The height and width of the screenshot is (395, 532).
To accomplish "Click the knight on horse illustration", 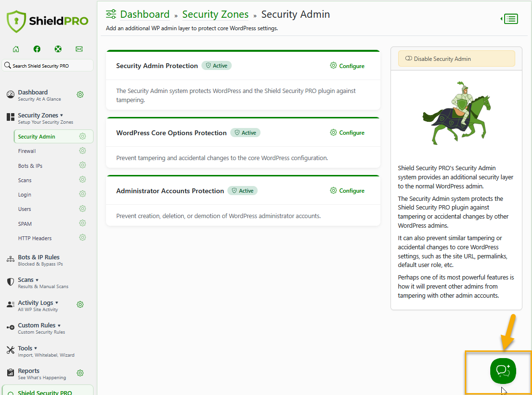I will (457, 113).
